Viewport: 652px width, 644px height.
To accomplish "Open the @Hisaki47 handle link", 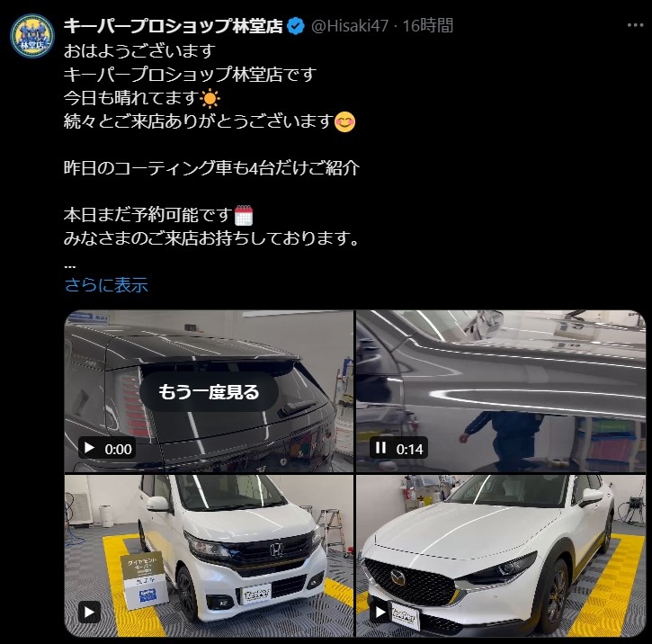I will (350, 26).
